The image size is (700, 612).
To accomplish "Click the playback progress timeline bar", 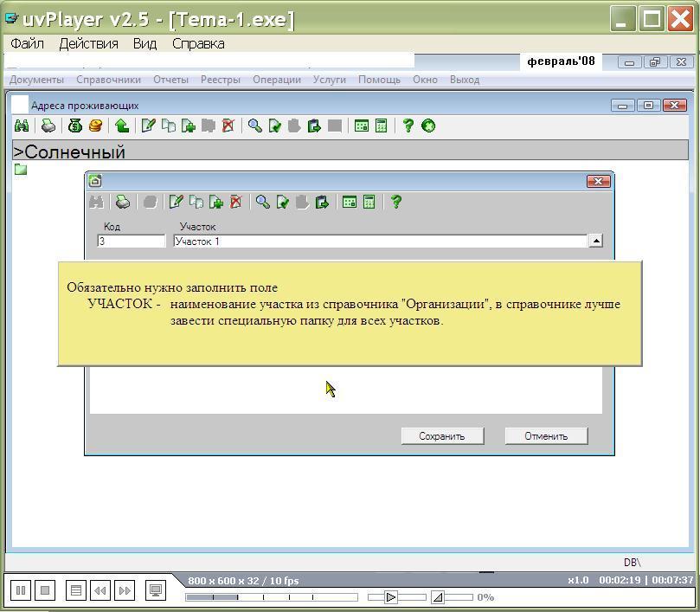I will [272, 597].
